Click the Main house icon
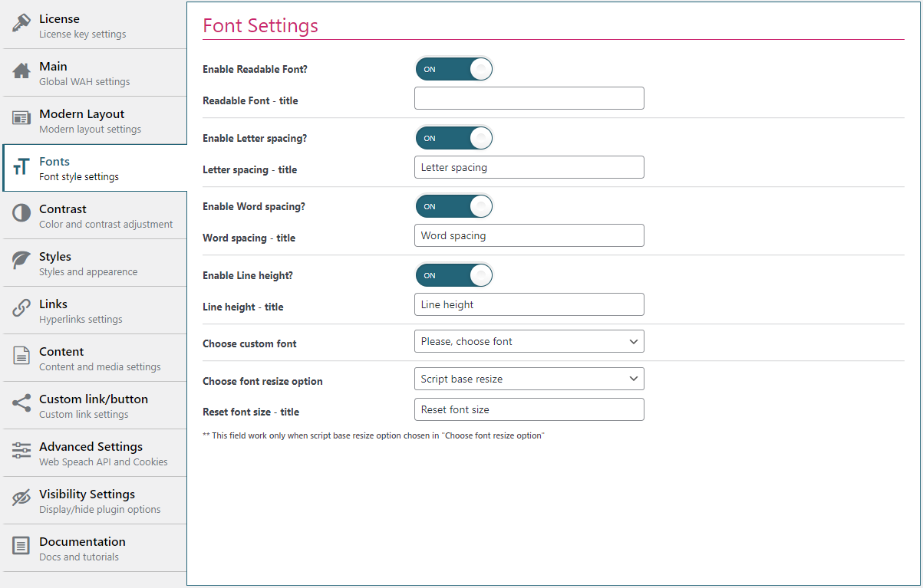This screenshot has width=923, height=588. point(21,71)
